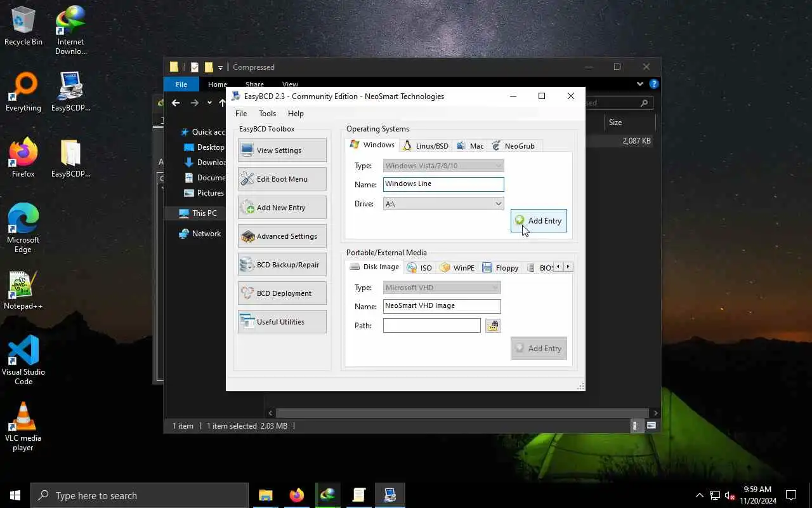Screen dimensions: 812x508
Task: Open Firefox from the taskbar
Action: [296, 495]
